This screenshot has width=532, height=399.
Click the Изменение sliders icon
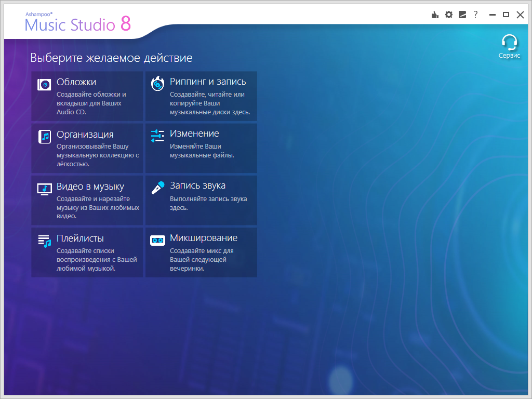[157, 136]
